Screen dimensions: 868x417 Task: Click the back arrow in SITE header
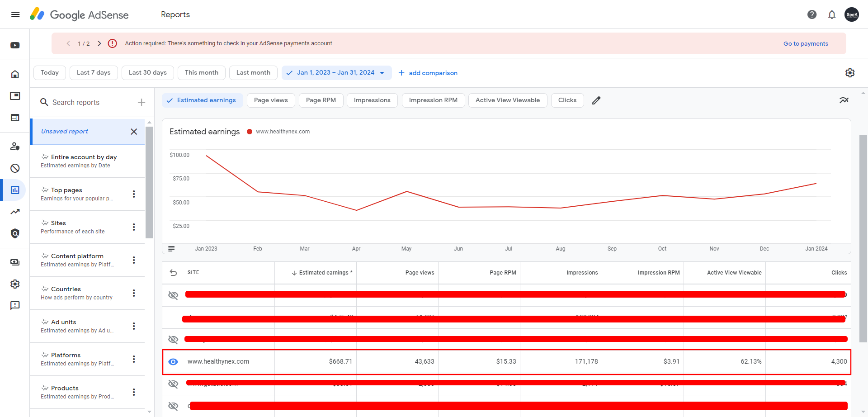173,273
